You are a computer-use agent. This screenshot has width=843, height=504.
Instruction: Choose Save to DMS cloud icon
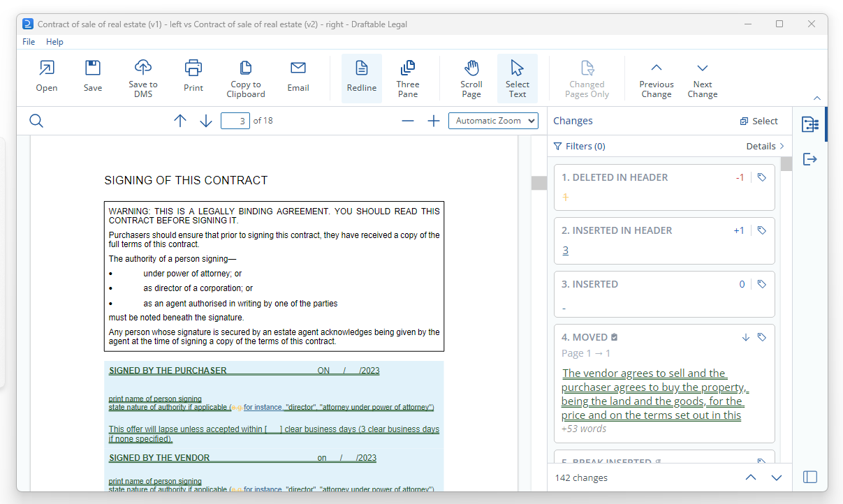[143, 78]
